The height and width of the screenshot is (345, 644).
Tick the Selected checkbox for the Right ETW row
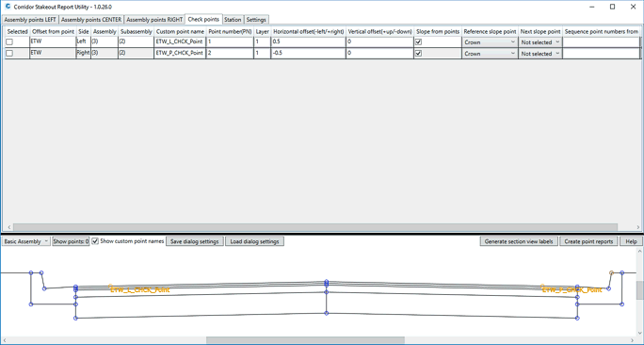tap(9, 53)
